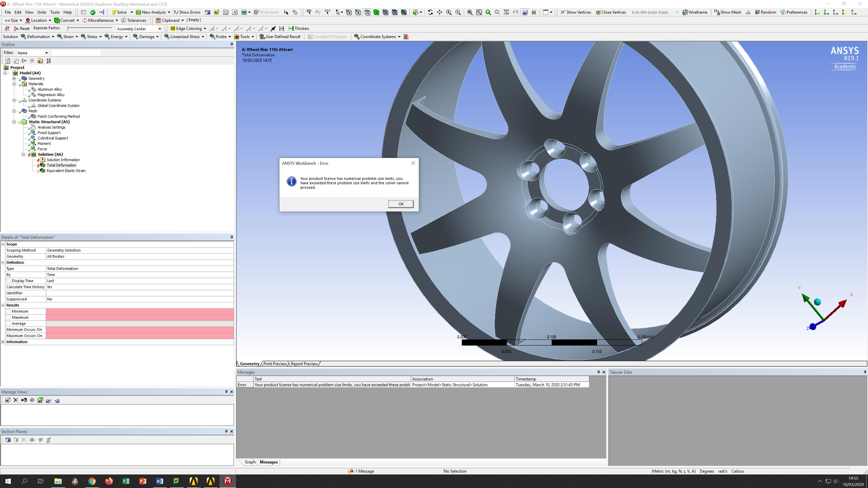Open the Units menu
This screenshot has height=488, width=868.
point(42,12)
